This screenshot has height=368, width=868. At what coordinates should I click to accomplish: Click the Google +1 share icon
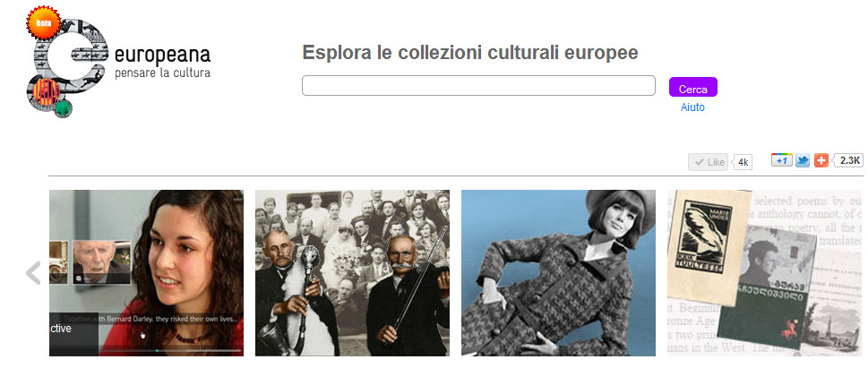[x=782, y=160]
